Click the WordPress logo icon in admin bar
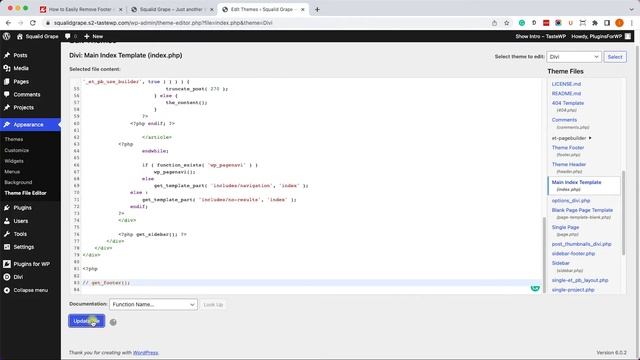640x360 pixels. pyautogui.click(x=7, y=36)
